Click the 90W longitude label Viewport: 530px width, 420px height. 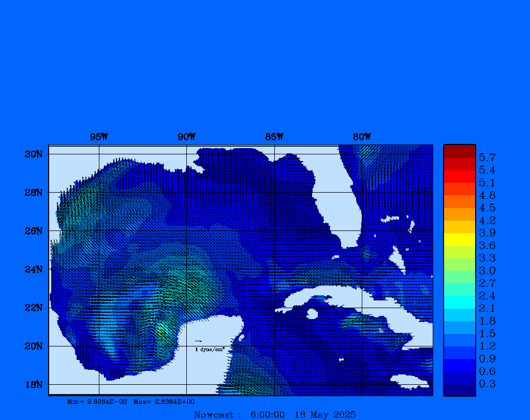186,137
